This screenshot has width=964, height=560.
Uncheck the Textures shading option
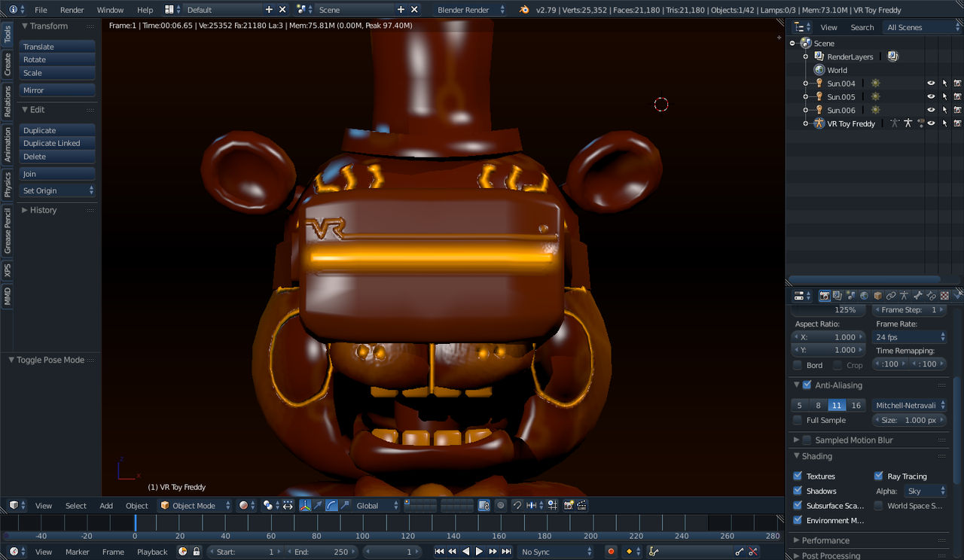tap(798, 476)
